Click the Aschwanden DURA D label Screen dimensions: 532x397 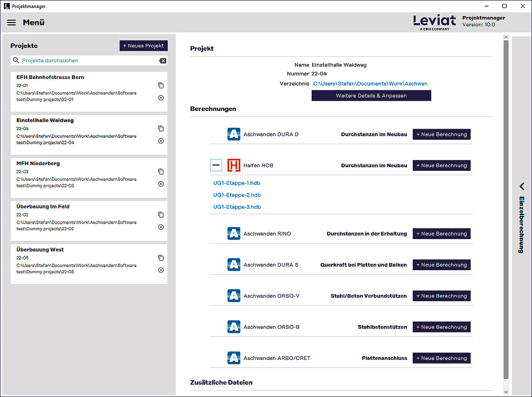[x=271, y=134]
